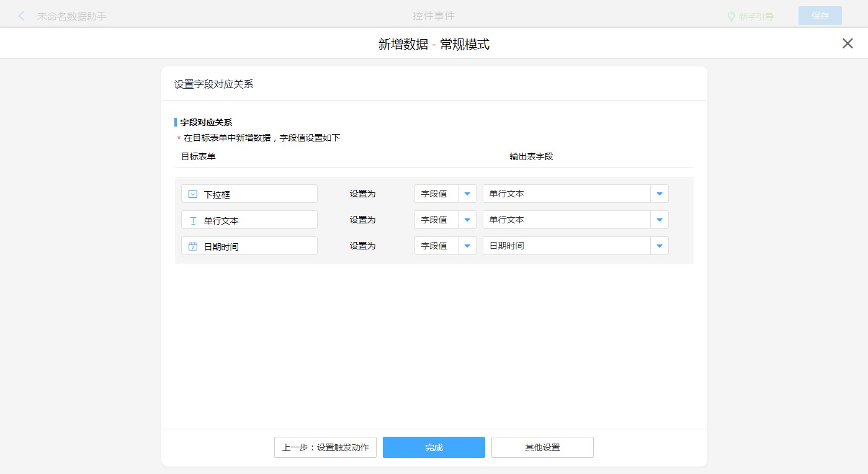Open 其他设置 button

(542, 447)
